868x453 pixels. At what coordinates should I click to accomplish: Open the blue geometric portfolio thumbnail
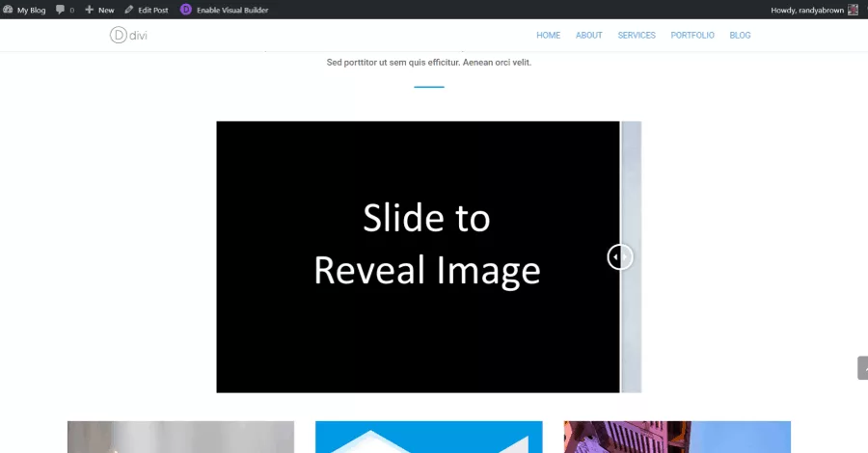pos(429,437)
